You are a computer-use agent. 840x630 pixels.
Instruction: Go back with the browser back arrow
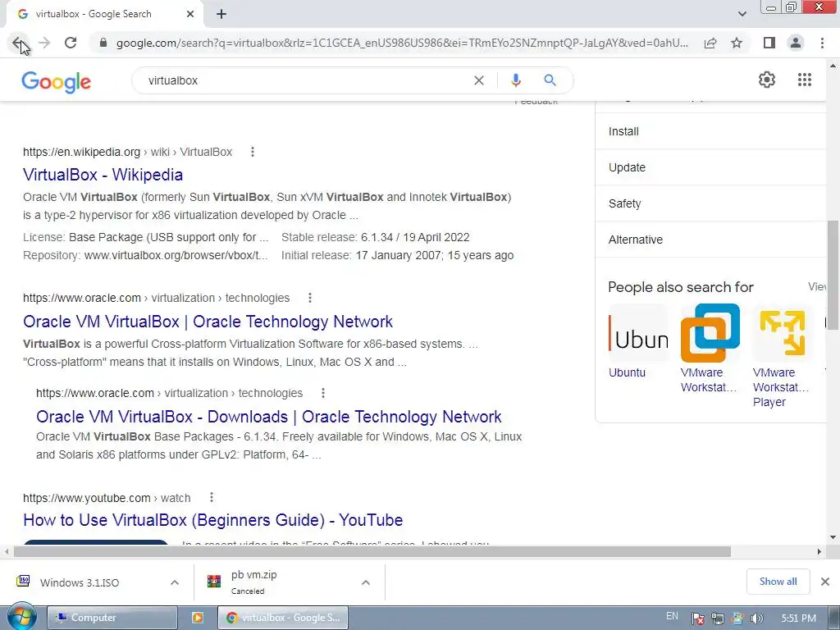pos(17,43)
